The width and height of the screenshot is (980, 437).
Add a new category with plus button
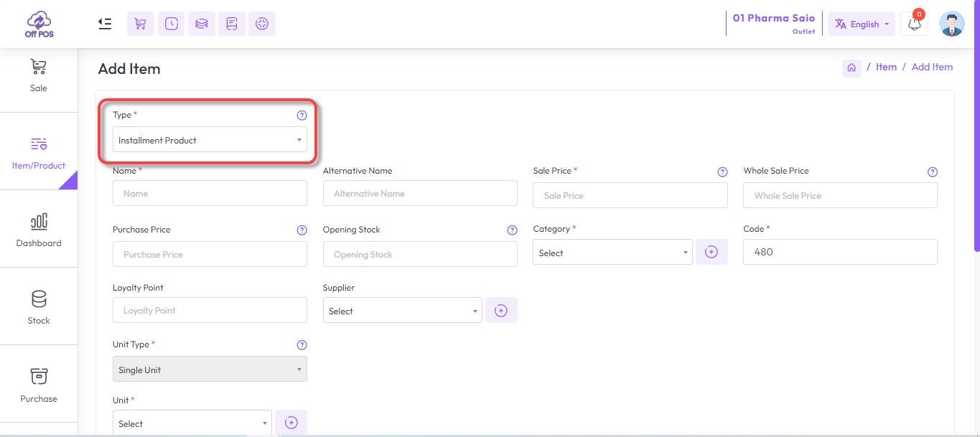pyautogui.click(x=711, y=252)
